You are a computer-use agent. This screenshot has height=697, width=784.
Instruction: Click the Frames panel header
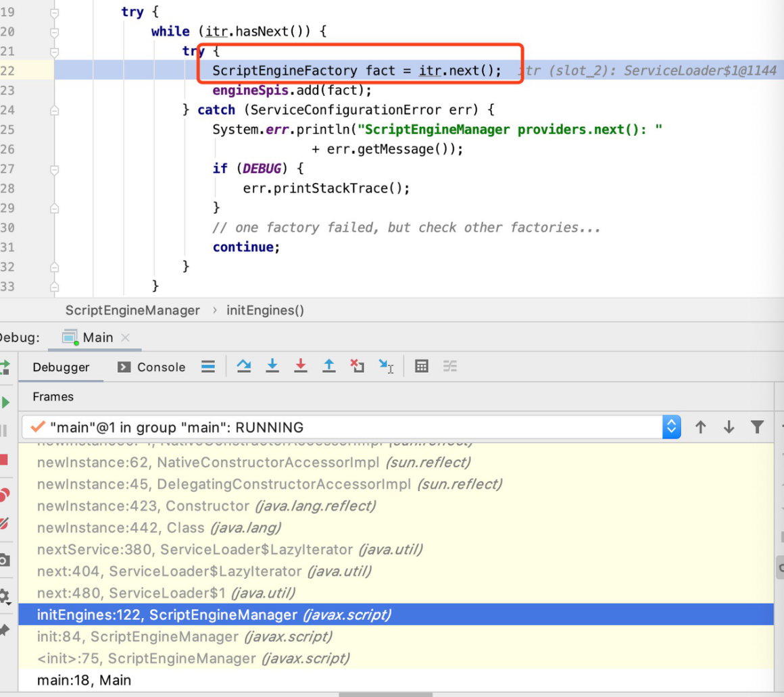tap(53, 396)
